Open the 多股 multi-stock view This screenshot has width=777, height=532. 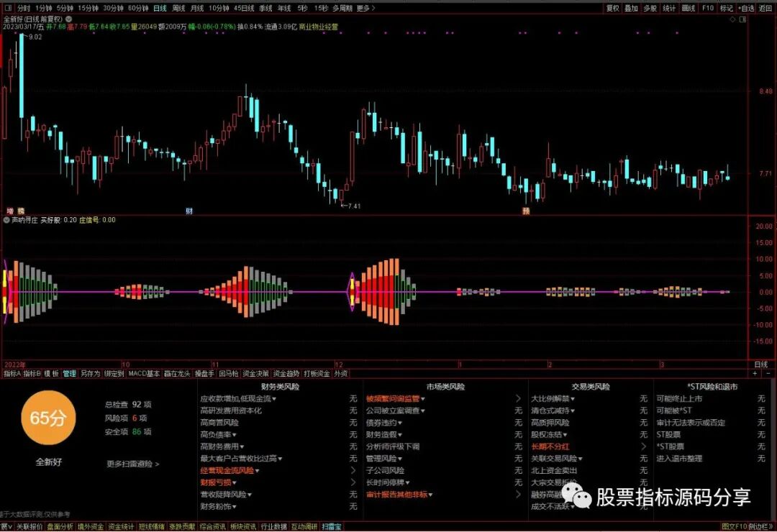tap(650, 9)
